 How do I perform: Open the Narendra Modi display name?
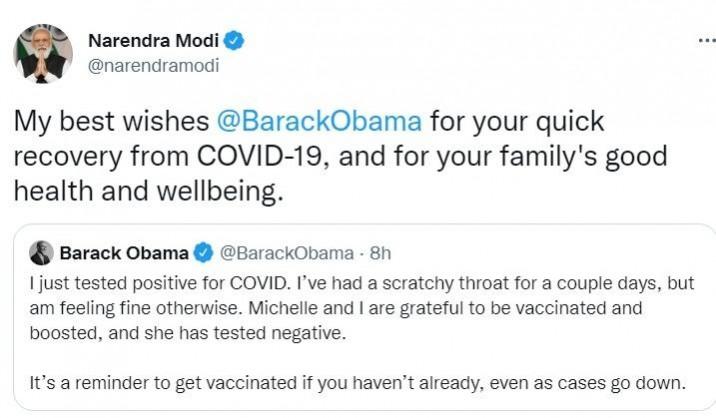click(154, 41)
